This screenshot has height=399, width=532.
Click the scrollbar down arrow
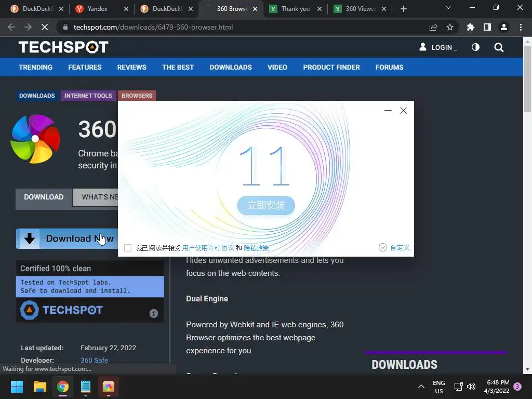coord(528,369)
